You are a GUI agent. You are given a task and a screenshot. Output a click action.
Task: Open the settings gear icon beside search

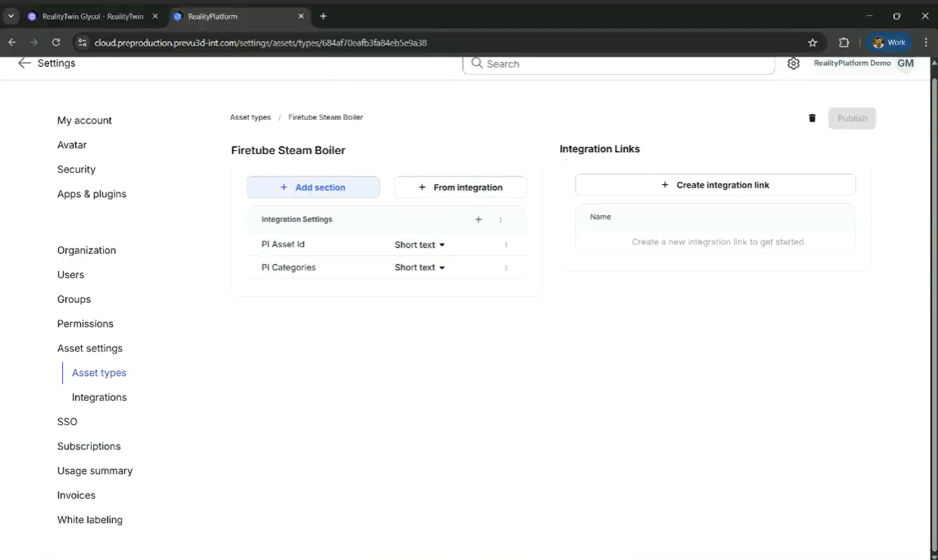793,64
